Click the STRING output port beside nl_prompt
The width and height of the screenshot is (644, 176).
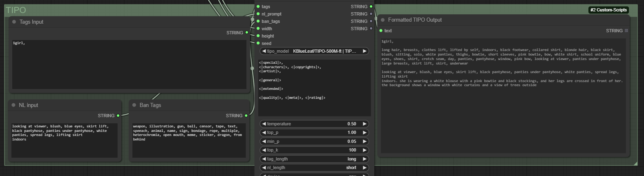[x=371, y=14]
